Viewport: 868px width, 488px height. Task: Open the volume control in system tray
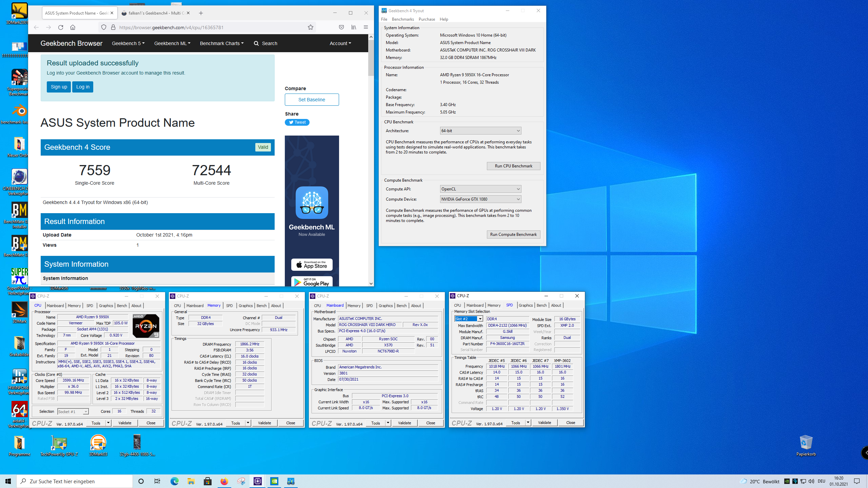811,481
